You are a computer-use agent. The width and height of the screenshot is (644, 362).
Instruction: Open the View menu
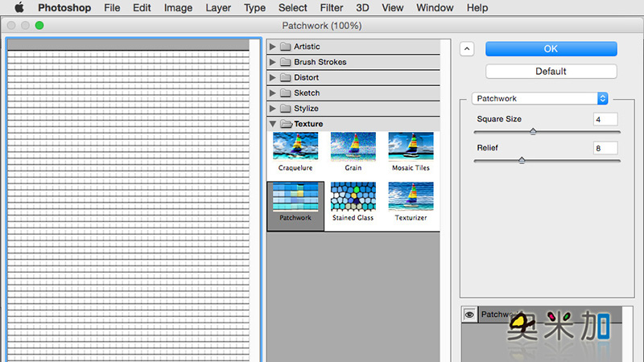coord(392,8)
